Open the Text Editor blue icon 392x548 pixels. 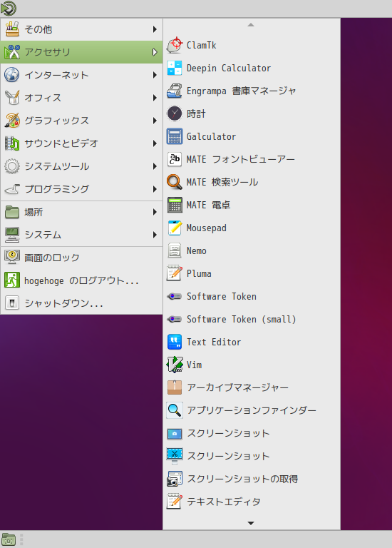click(x=175, y=342)
